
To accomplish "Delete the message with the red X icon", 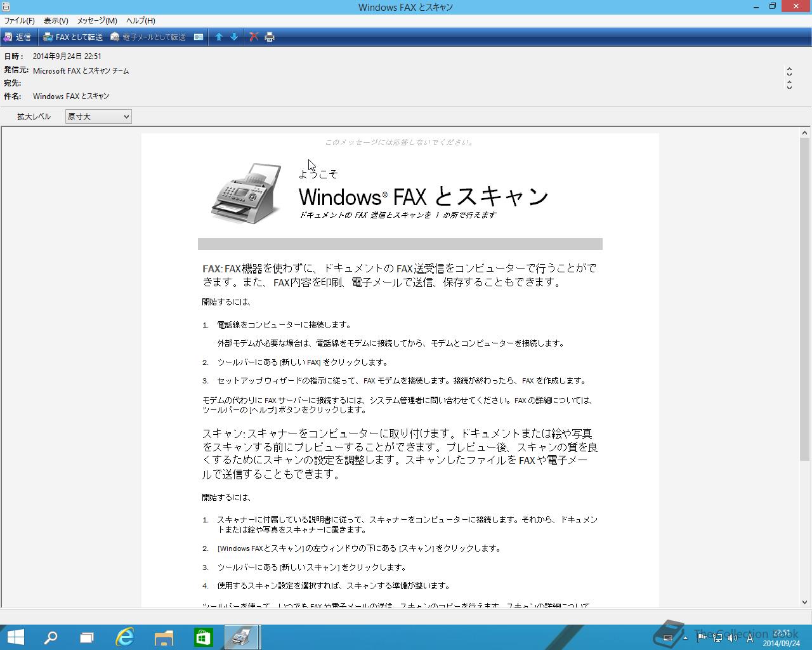I will click(x=254, y=37).
